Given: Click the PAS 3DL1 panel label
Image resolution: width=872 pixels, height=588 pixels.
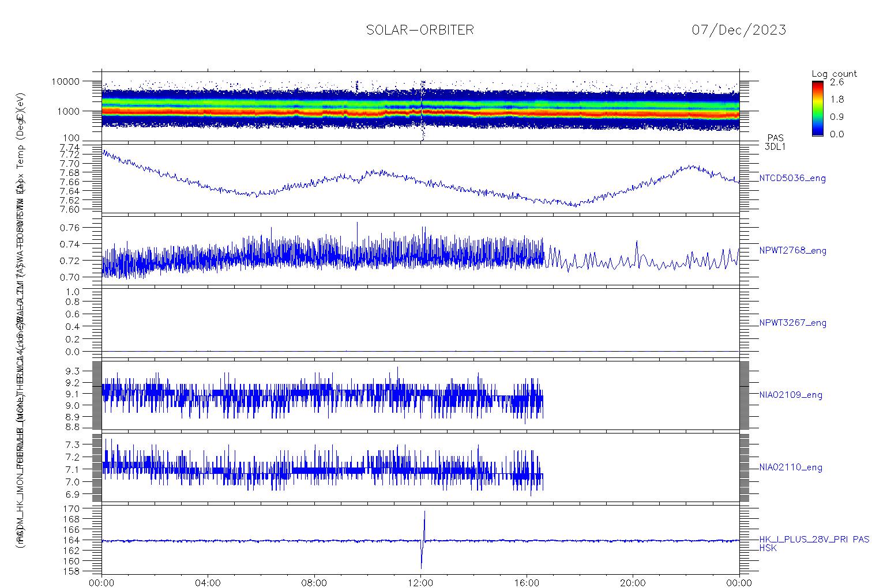Looking at the screenshot, I should (775, 142).
